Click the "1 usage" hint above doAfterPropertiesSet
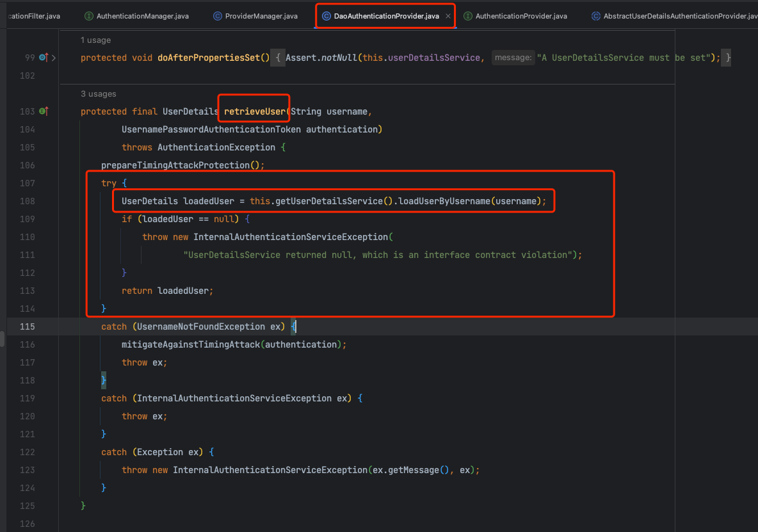 (95, 40)
